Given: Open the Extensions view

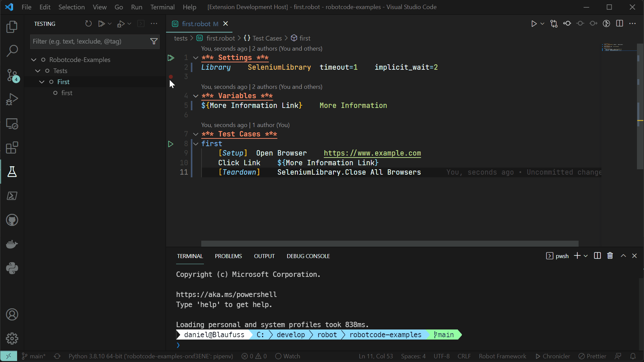Looking at the screenshot, I should pos(12,148).
